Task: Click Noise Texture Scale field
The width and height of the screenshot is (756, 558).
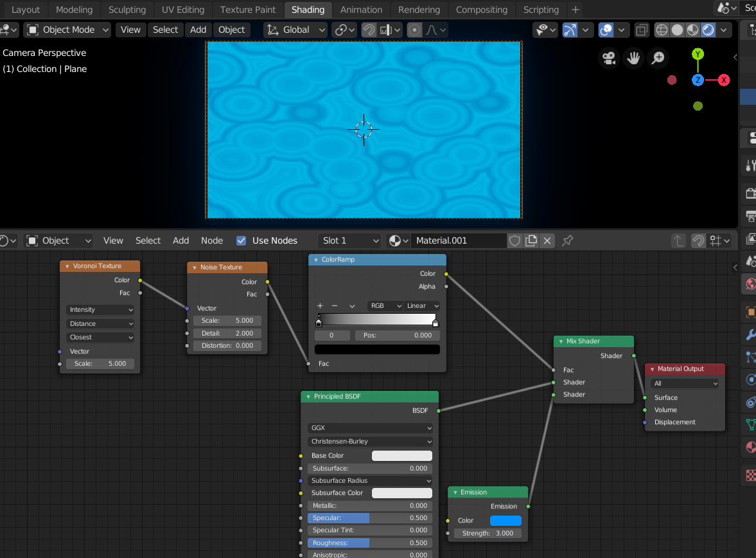Action: tap(227, 321)
